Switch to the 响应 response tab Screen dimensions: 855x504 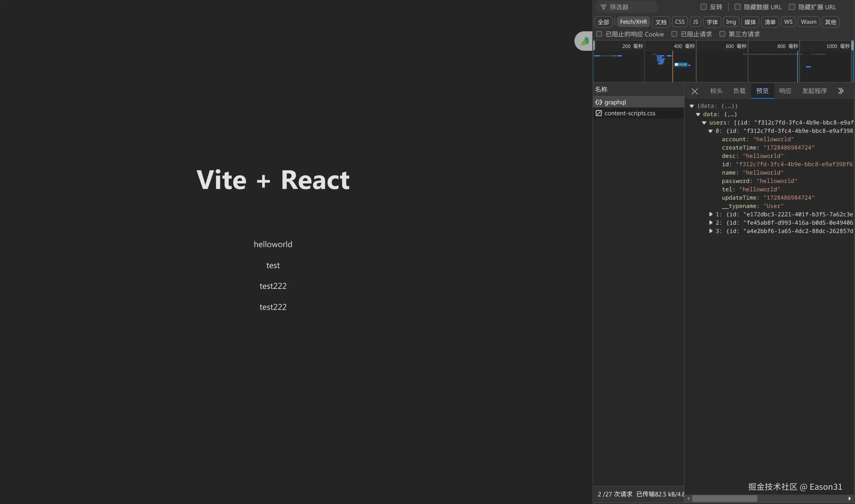(x=785, y=91)
